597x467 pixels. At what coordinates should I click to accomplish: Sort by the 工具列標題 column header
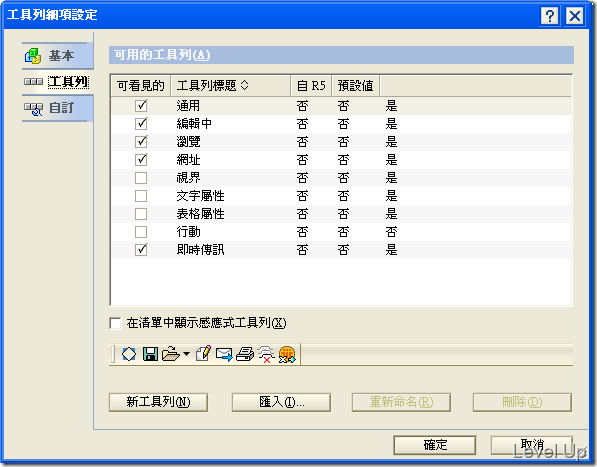pyautogui.click(x=231, y=86)
